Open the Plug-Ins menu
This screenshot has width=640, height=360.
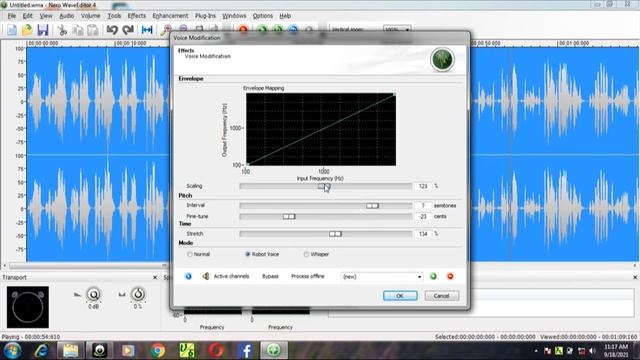(x=205, y=16)
